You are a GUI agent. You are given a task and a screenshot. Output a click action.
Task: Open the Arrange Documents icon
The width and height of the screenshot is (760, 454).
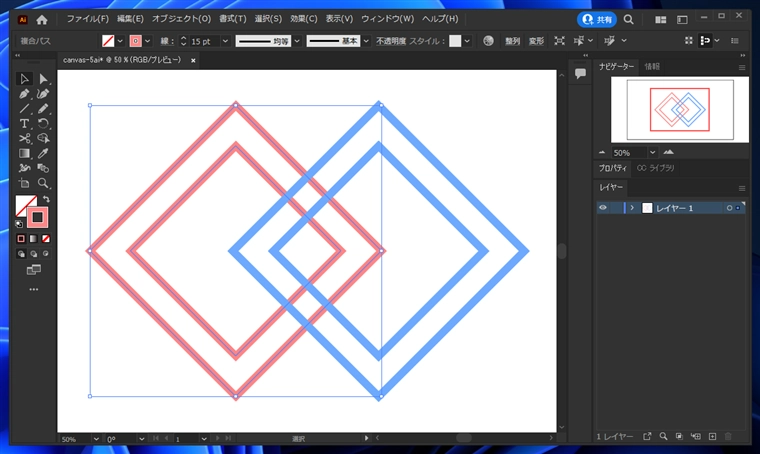click(x=660, y=19)
